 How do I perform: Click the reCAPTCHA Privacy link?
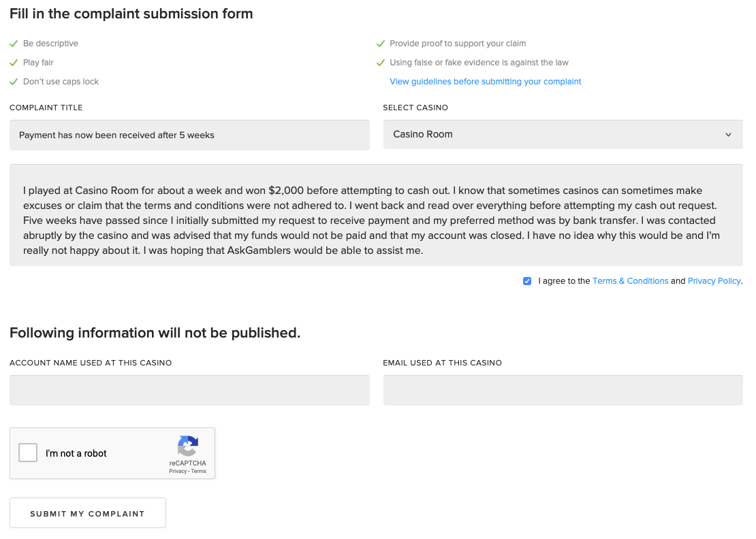click(x=178, y=471)
